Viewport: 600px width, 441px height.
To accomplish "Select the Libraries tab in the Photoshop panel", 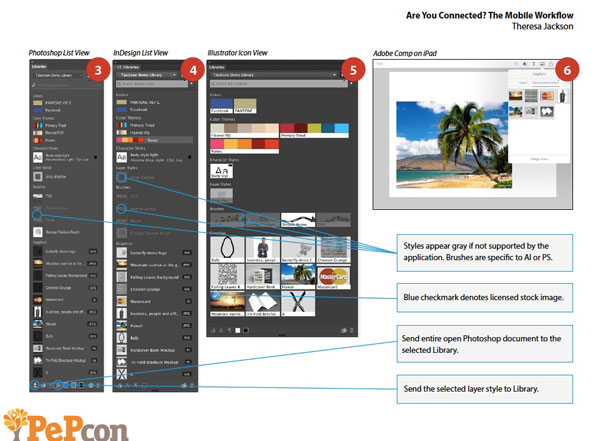I will point(39,67).
